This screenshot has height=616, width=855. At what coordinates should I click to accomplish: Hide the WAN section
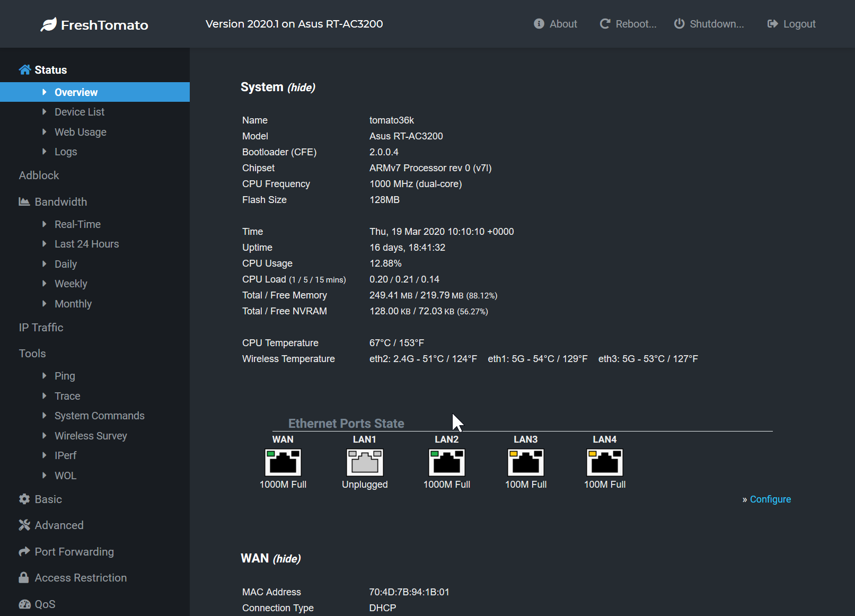coord(286,558)
